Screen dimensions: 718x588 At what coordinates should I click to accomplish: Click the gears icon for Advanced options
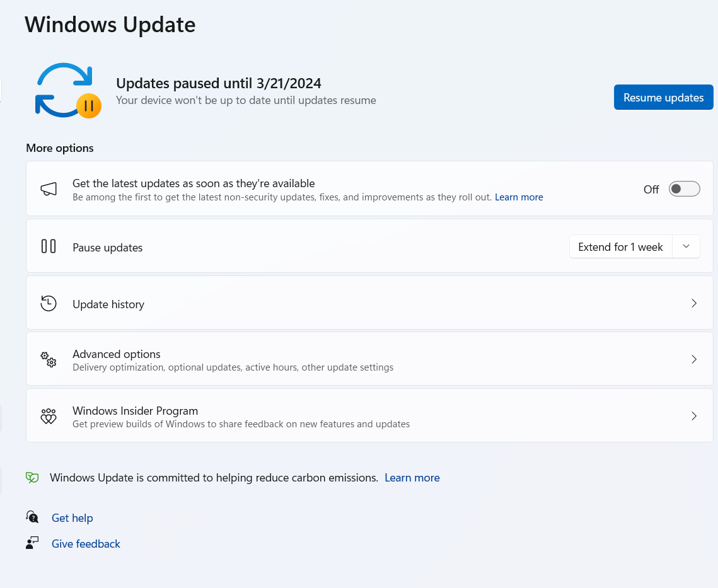coord(49,359)
